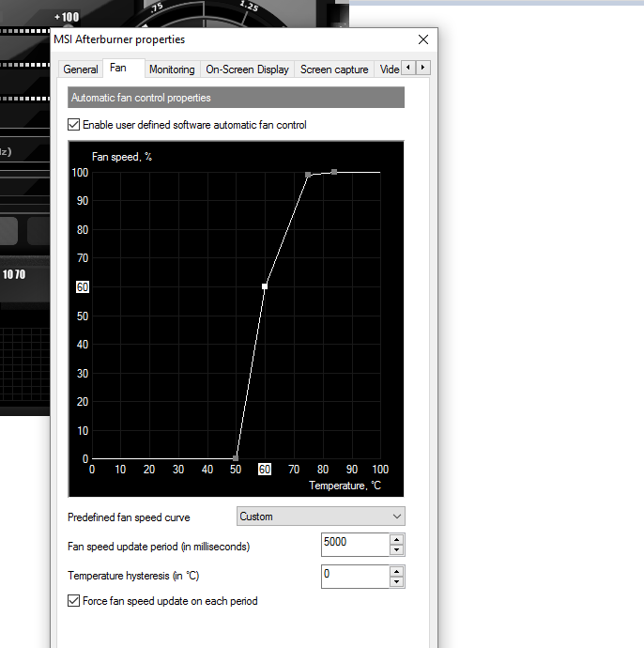Switch to the General tab
The height and width of the screenshot is (648, 644).
(81, 69)
